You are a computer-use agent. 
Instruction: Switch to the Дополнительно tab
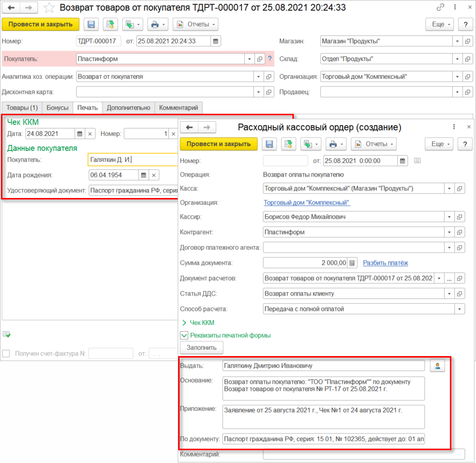coord(128,107)
